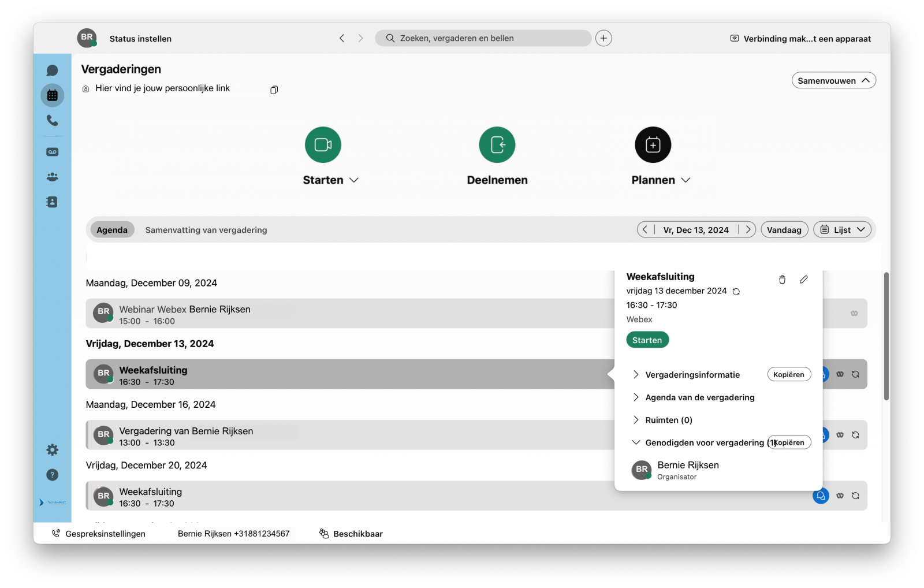Switch to the Agenda tab

112,229
